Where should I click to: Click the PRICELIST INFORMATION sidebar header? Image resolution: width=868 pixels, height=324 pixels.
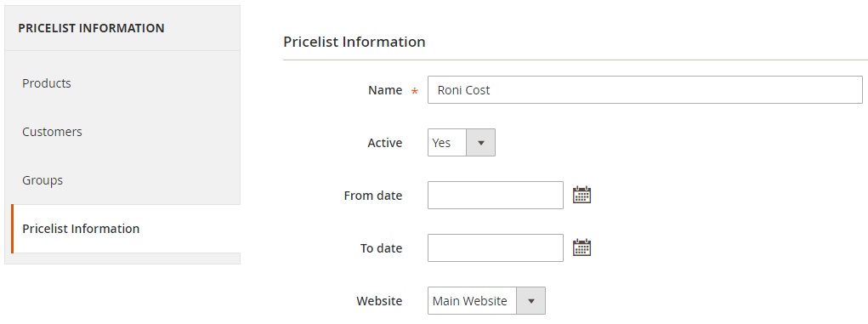tap(91, 28)
